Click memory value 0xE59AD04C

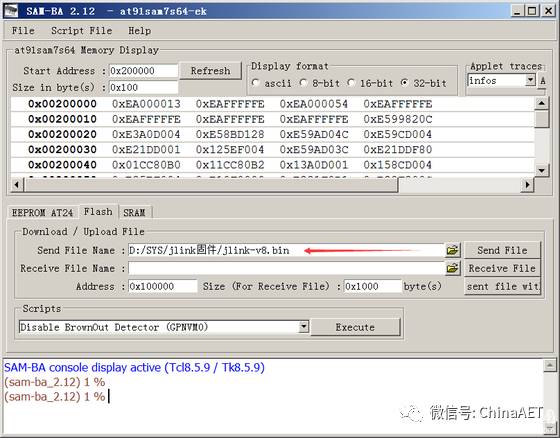pos(314,134)
